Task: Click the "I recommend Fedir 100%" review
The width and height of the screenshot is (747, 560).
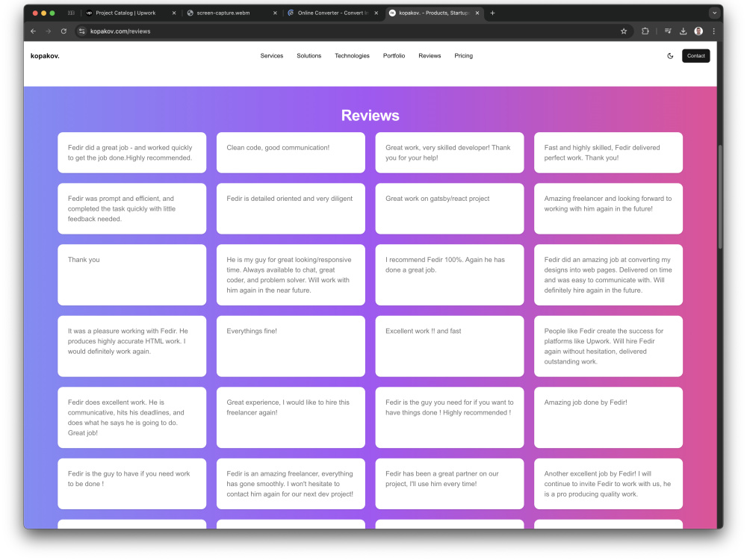Action: coord(450,275)
